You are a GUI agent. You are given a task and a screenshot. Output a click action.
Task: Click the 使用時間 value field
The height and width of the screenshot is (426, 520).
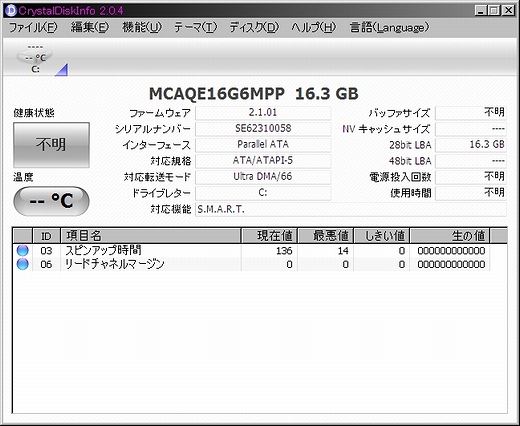(471, 193)
